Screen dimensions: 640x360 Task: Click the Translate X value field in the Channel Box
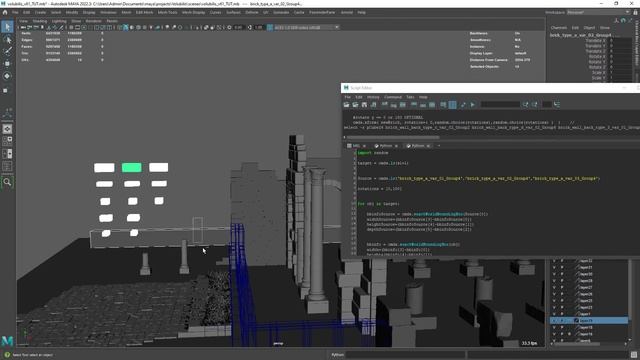pyautogui.click(x=620, y=40)
